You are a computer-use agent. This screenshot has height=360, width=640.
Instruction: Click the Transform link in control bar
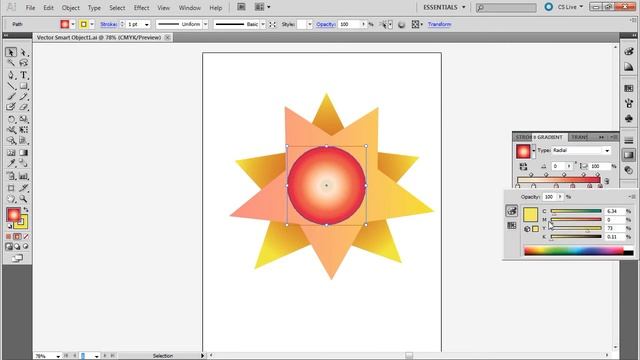(440, 24)
